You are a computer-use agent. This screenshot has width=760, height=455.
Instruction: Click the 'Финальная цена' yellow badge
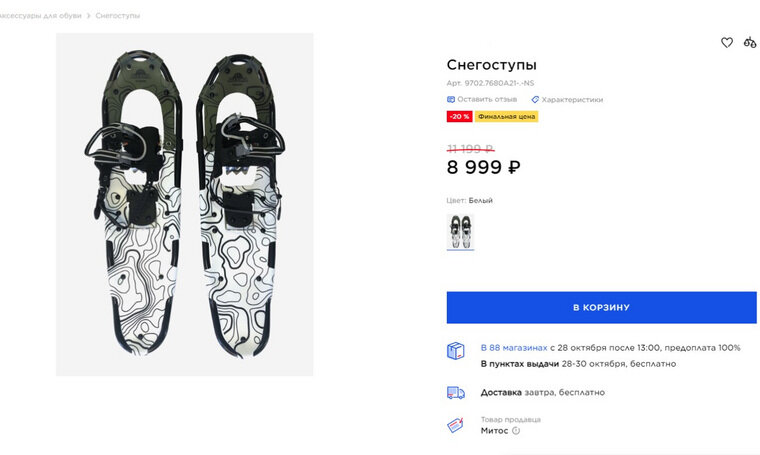(506, 117)
